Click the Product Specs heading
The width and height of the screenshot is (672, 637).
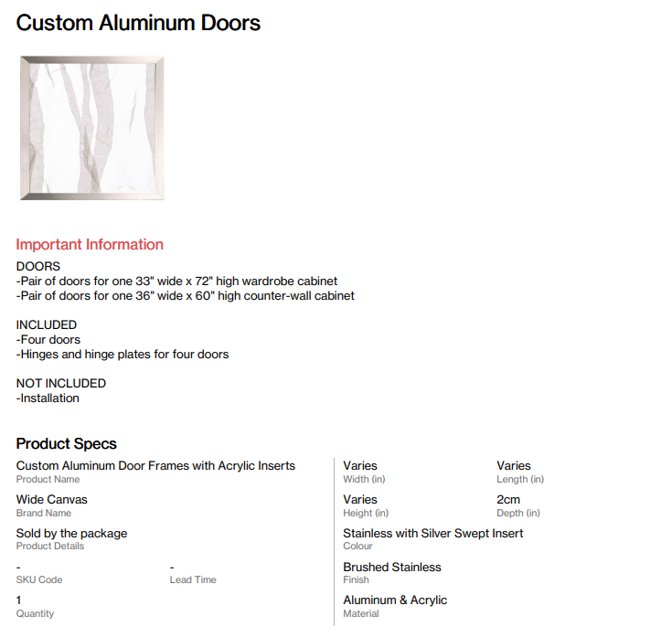[x=67, y=444]
